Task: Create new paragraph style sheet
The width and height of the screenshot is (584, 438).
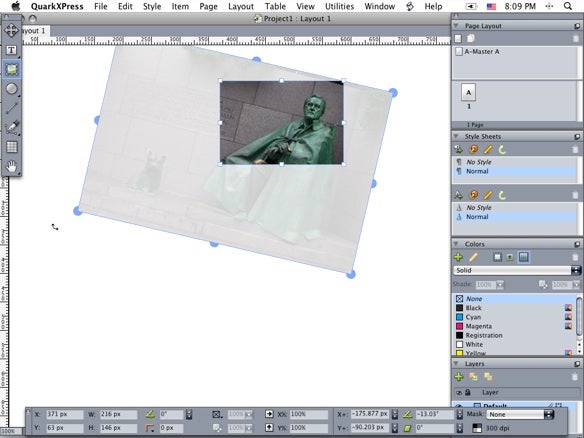Action: (459, 149)
